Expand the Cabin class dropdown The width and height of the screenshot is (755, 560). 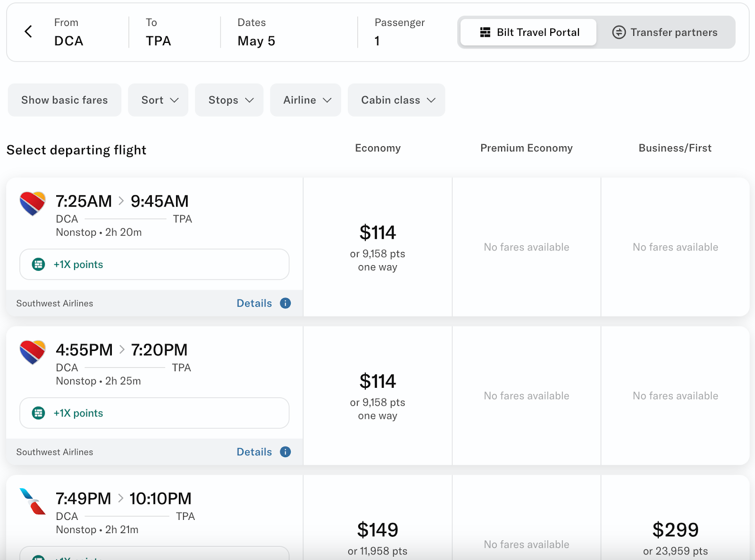396,100
